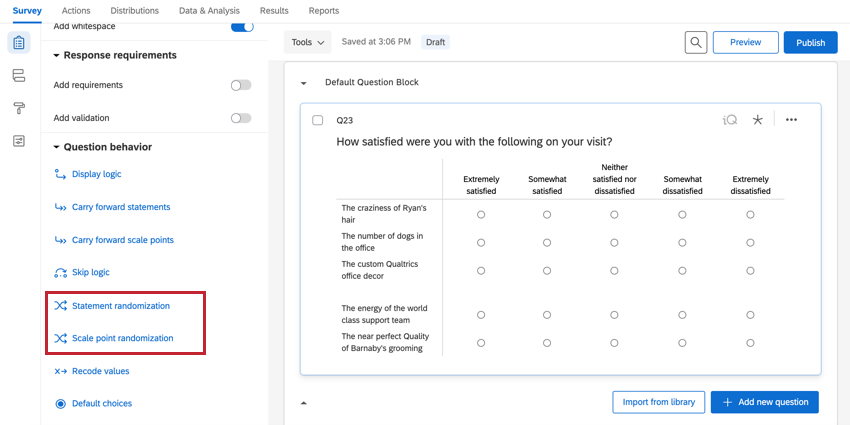Open the Survey flow icon in left rail
This screenshot has width=850, height=425.
click(18, 76)
